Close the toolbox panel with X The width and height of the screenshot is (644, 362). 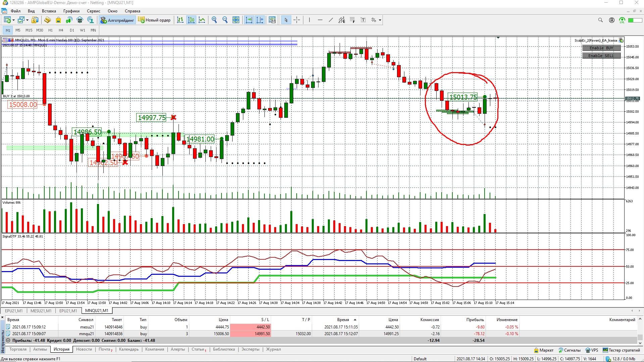(x=2, y=317)
